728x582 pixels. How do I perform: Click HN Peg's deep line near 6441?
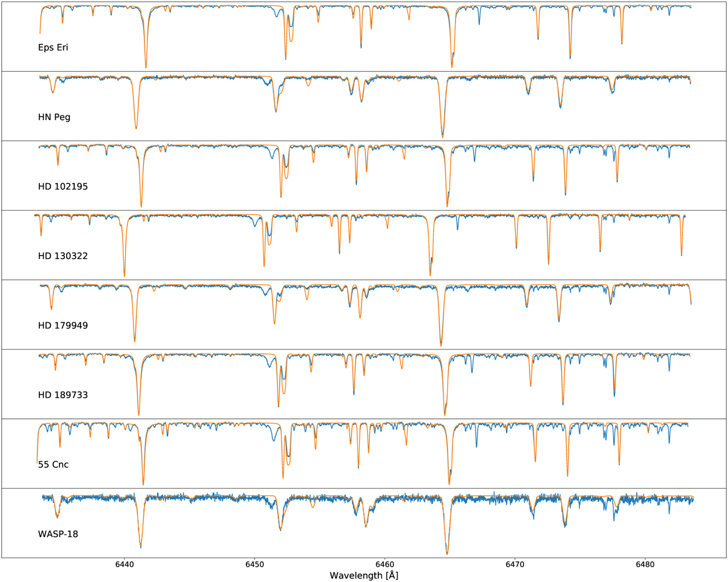tap(136, 126)
